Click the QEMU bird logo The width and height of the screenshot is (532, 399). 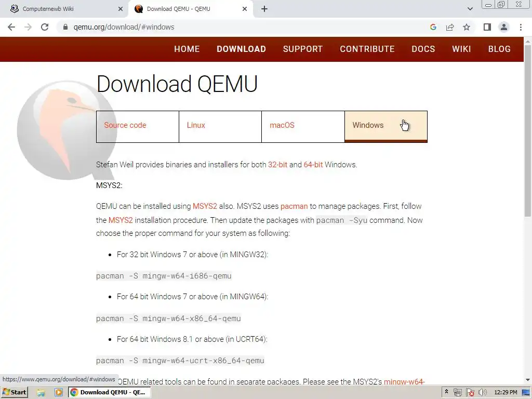click(66, 130)
